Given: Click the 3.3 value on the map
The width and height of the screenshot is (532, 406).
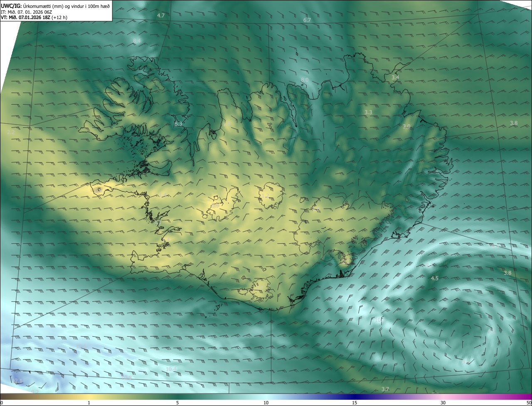Looking at the screenshot, I should pos(368,113).
